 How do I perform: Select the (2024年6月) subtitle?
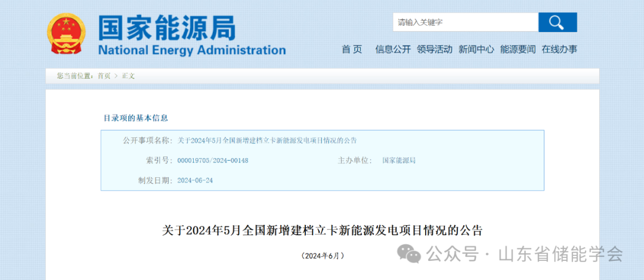[322, 256]
